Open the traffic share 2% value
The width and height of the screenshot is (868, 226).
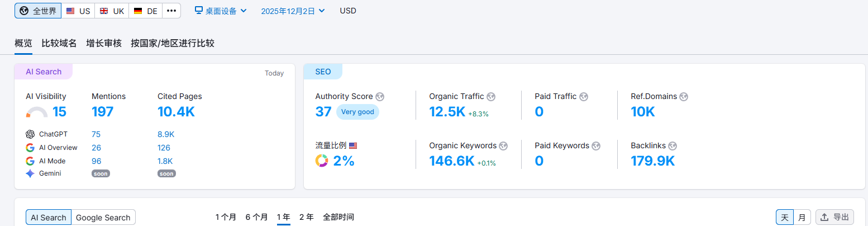[x=344, y=161]
